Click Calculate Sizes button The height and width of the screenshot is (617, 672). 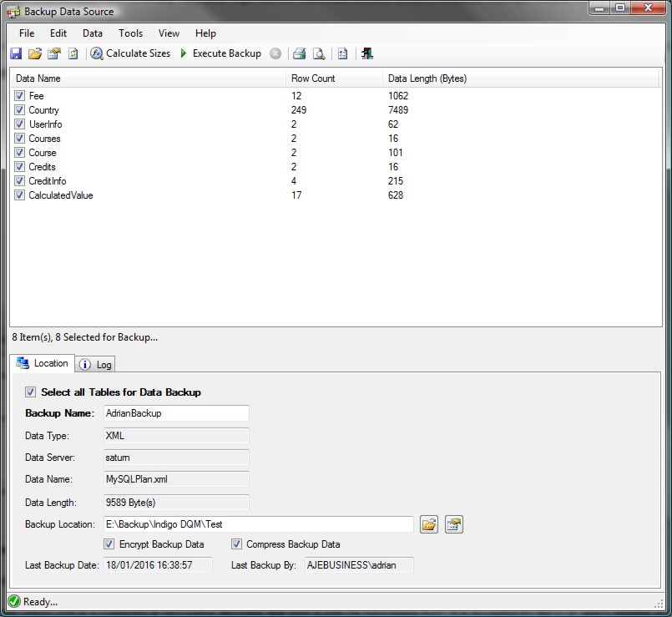(x=130, y=53)
